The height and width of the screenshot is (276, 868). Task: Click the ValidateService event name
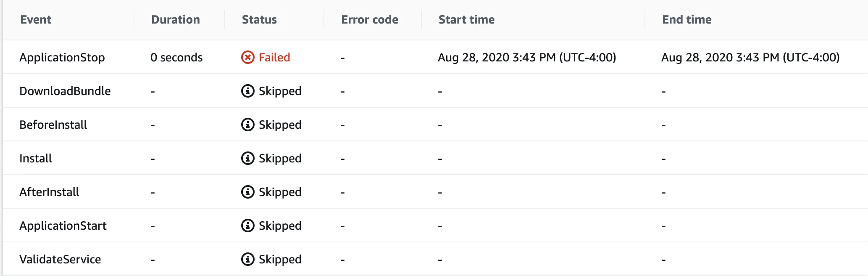click(60, 260)
